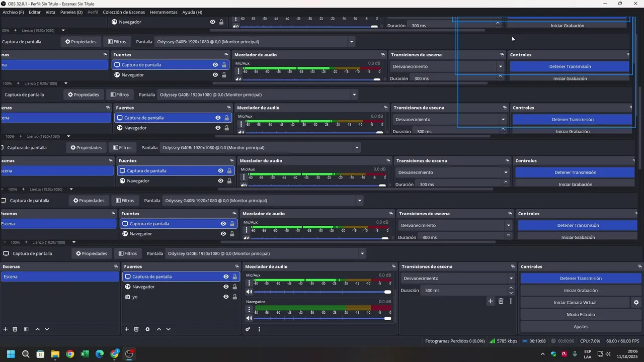Decrease Duración with stepper down arrow
Image resolution: width=644 pixels, height=362 pixels.
coord(511,293)
